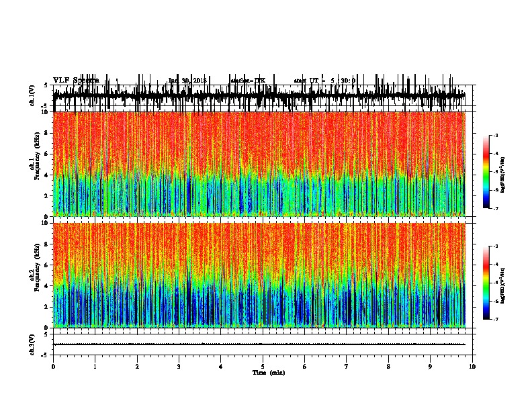Click '-4' on the ch.2 color bar
This screenshot has width=532, height=411.
click(495, 265)
